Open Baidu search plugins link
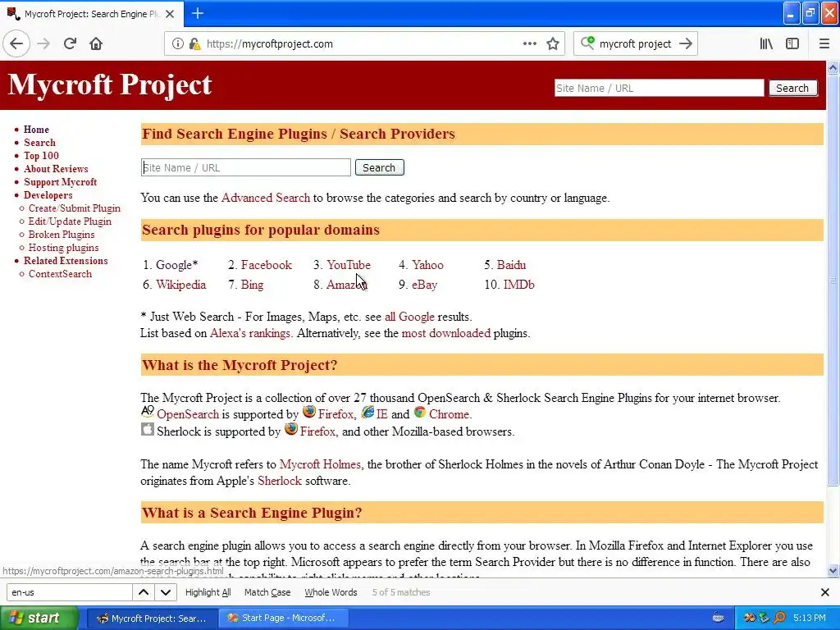 (511, 265)
